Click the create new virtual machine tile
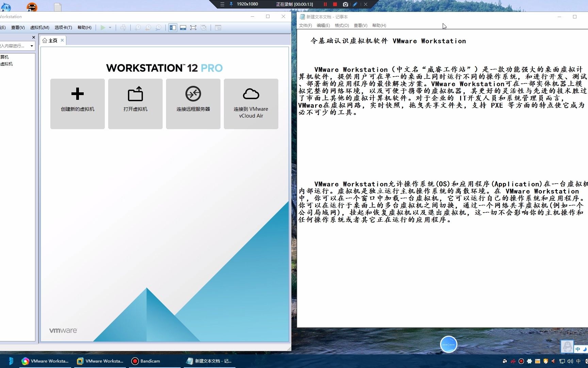This screenshot has height=368, width=588. click(78, 104)
